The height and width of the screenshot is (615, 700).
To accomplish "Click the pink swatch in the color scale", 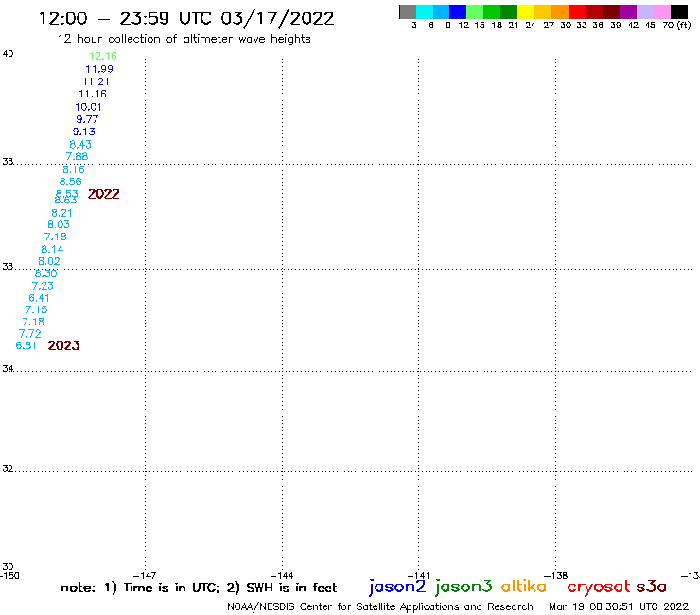I will [x=661, y=11].
